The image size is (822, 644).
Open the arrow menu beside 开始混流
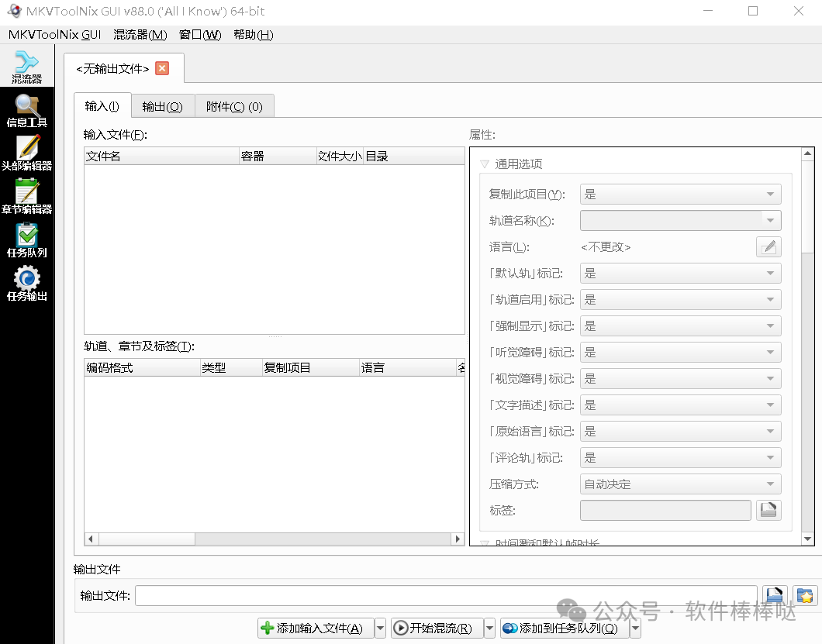pyautogui.click(x=489, y=628)
